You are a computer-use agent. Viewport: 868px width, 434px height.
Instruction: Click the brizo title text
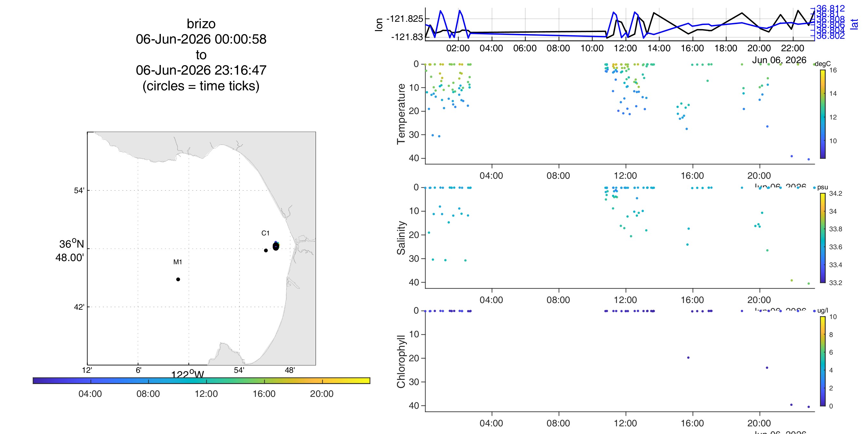201,24
